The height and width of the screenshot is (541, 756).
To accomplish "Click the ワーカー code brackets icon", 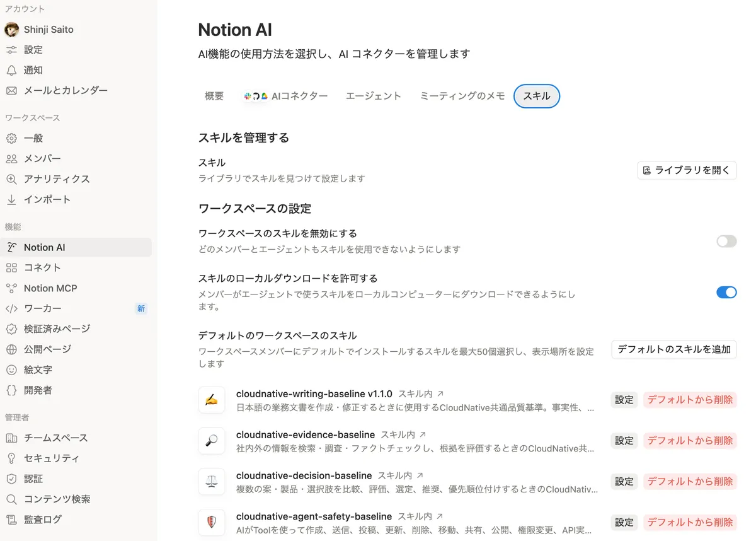I will pos(11,308).
